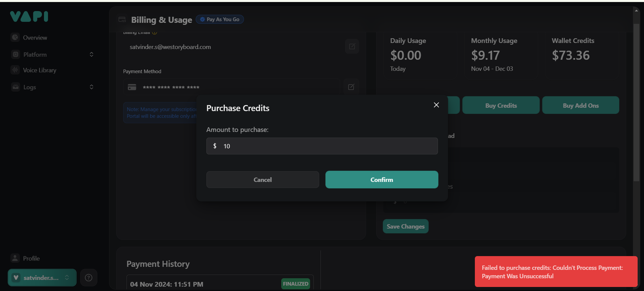The image size is (644, 291).
Task: Click the VAPI logo
Action: (29, 16)
